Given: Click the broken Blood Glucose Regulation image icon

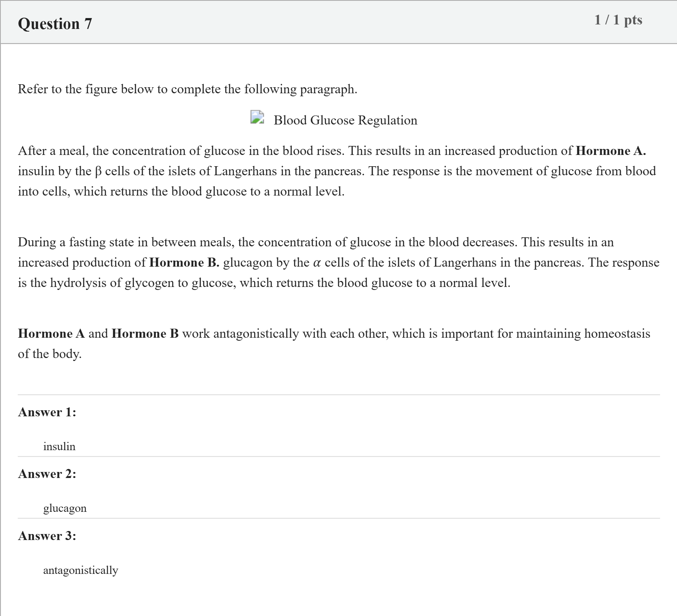Looking at the screenshot, I should [x=257, y=117].
